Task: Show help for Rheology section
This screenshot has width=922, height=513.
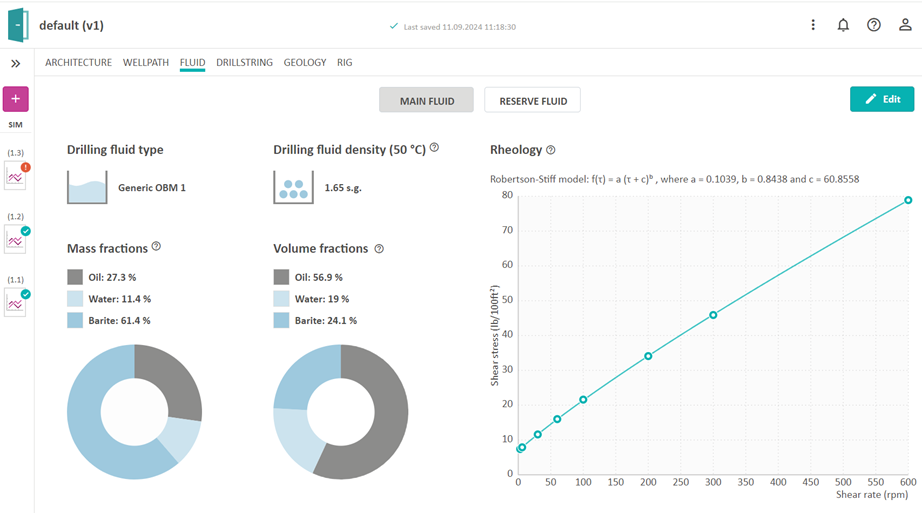Action: pos(551,150)
